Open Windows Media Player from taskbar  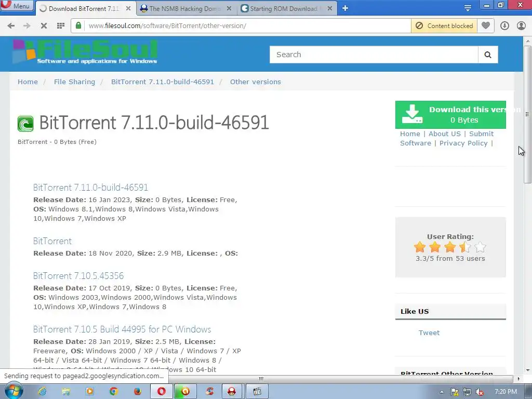coord(90,392)
